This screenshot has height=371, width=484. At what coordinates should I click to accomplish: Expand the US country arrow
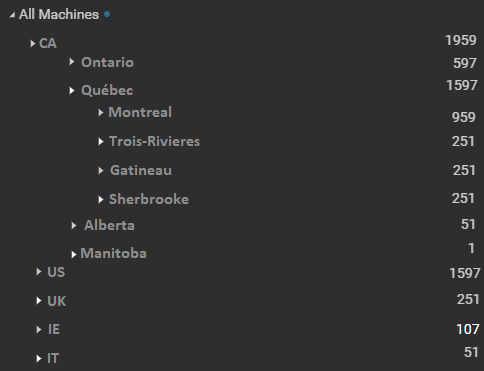point(39,272)
